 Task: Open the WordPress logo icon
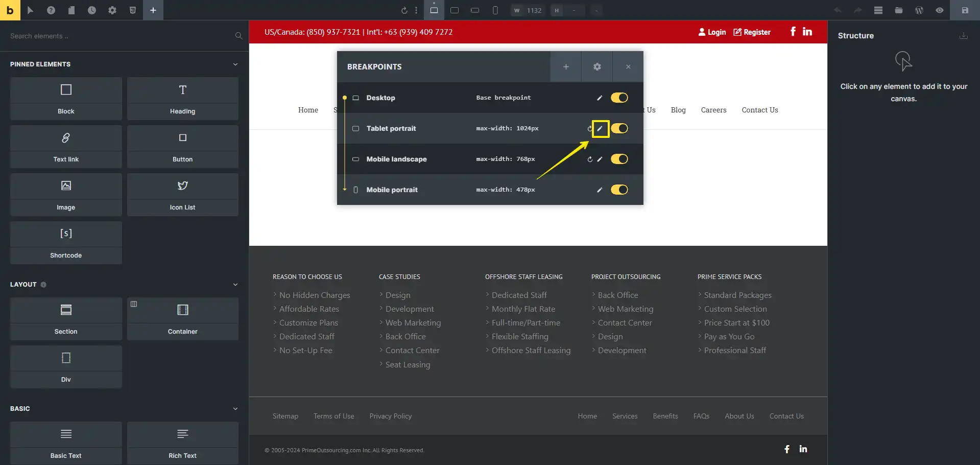(x=919, y=10)
